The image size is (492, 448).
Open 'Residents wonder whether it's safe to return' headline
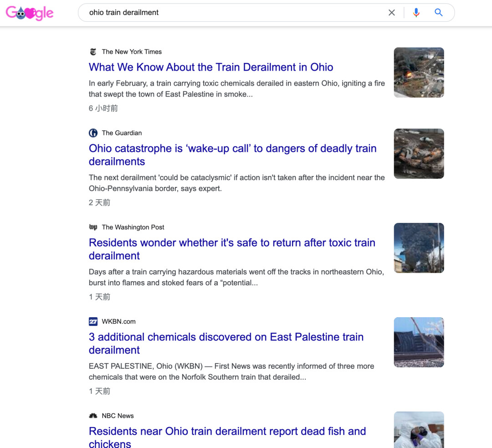coord(232,249)
